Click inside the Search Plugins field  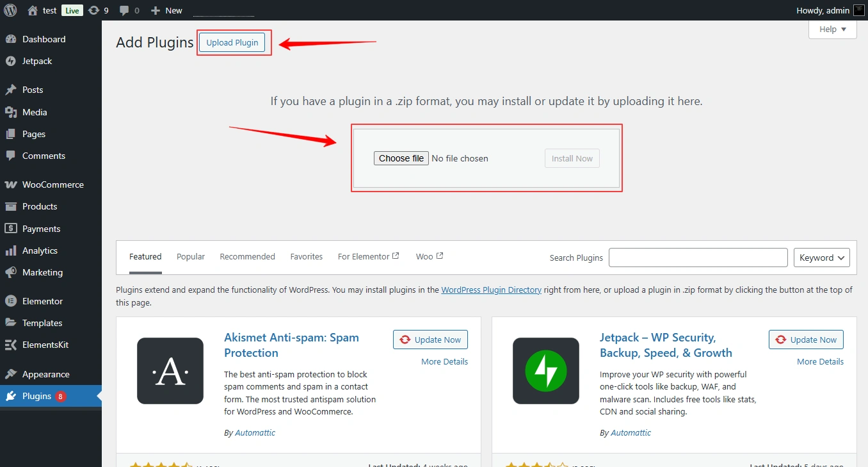(697, 258)
